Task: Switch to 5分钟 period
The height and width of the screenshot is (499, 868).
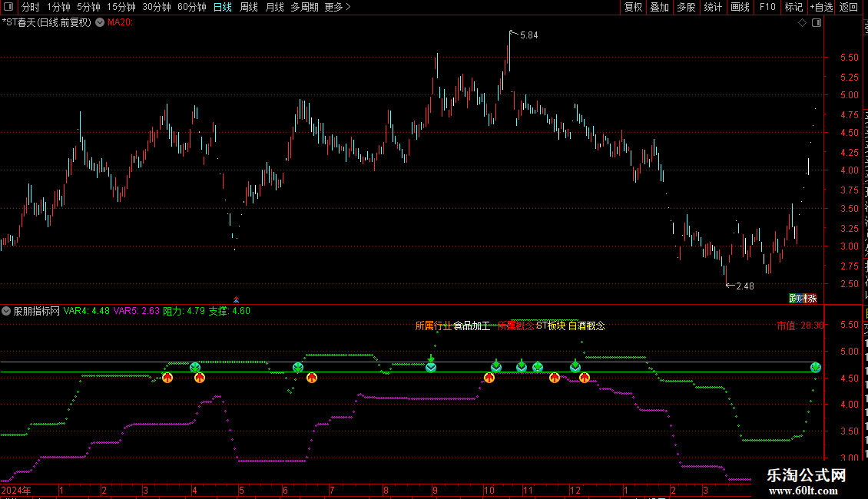Action: click(x=88, y=7)
